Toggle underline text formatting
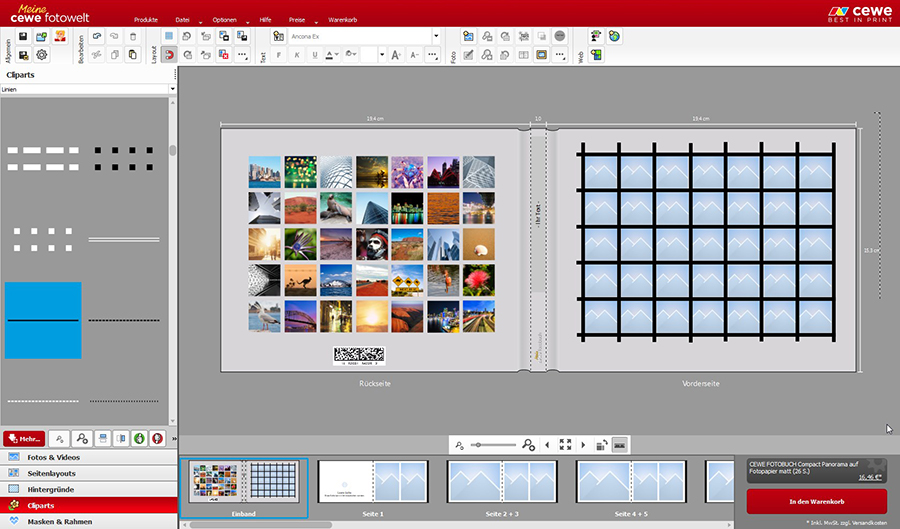 tap(315, 55)
